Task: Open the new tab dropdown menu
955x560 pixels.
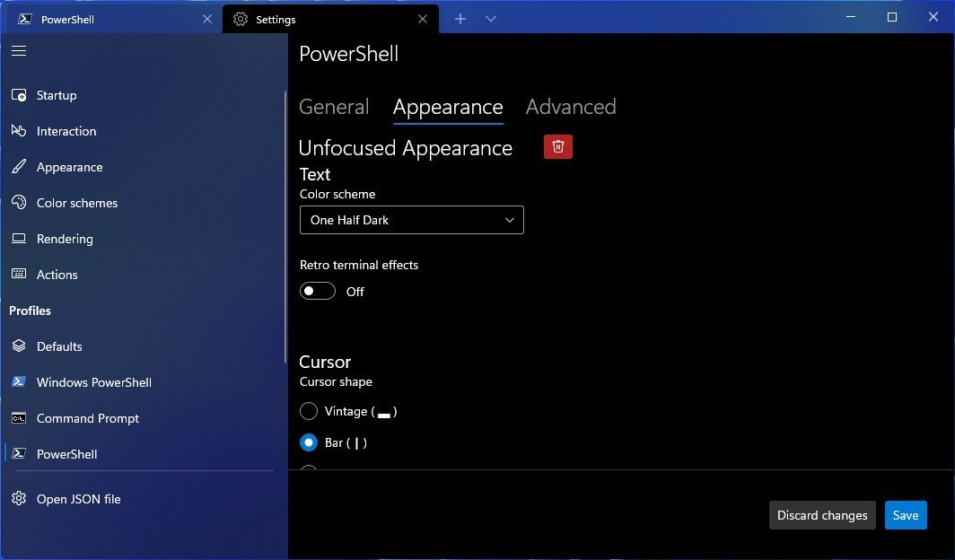Action: click(x=490, y=18)
